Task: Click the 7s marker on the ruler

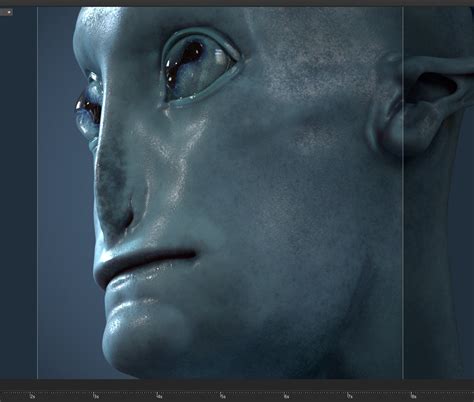Action: [x=349, y=396]
